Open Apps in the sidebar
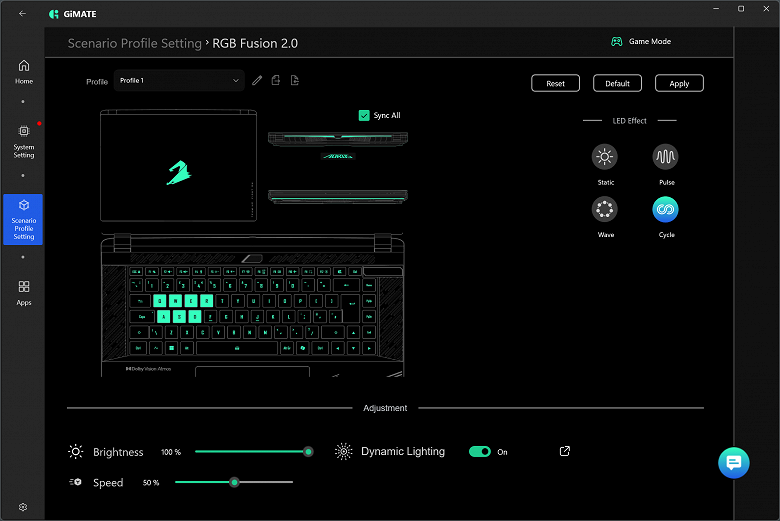Image resolution: width=780 pixels, height=521 pixels. click(x=24, y=293)
